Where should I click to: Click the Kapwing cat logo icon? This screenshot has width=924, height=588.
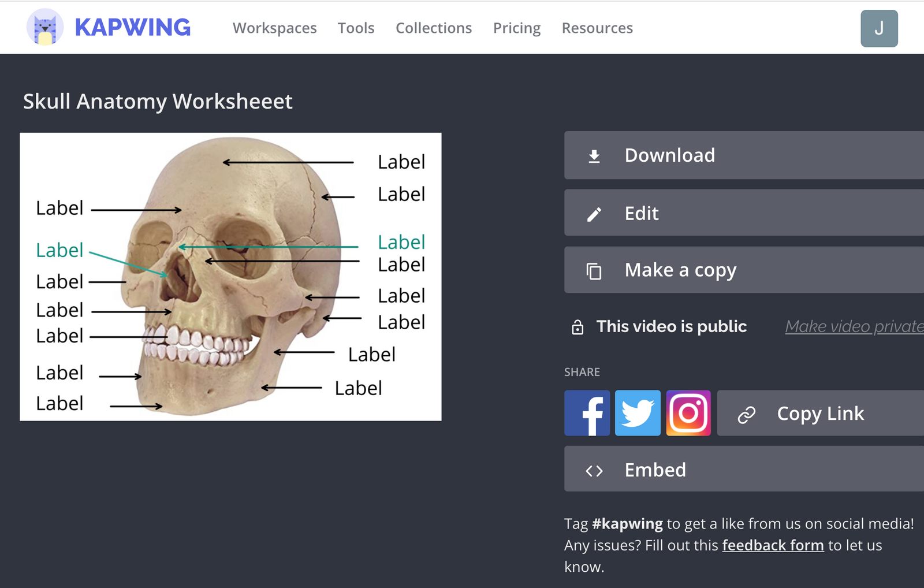[x=43, y=27]
